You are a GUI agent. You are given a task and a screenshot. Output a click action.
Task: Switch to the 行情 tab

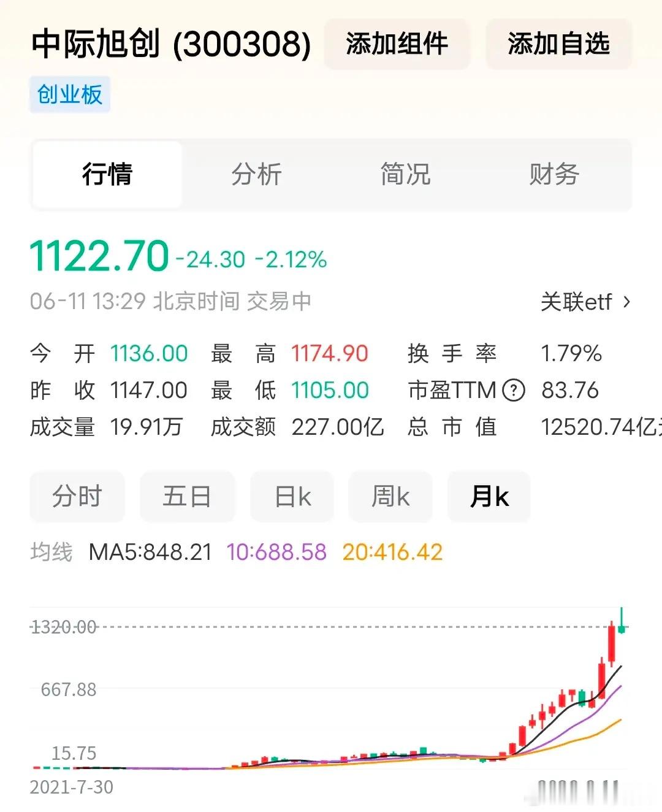(x=107, y=174)
